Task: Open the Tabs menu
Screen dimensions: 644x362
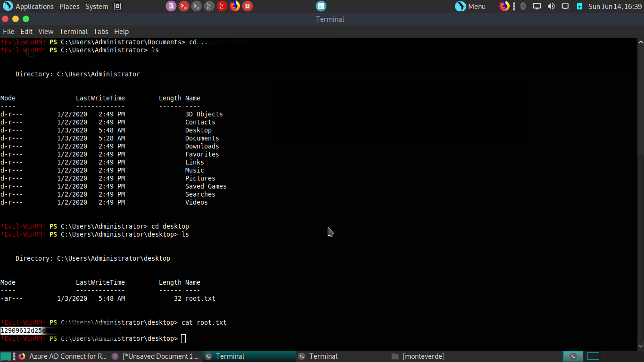Action: click(x=101, y=32)
